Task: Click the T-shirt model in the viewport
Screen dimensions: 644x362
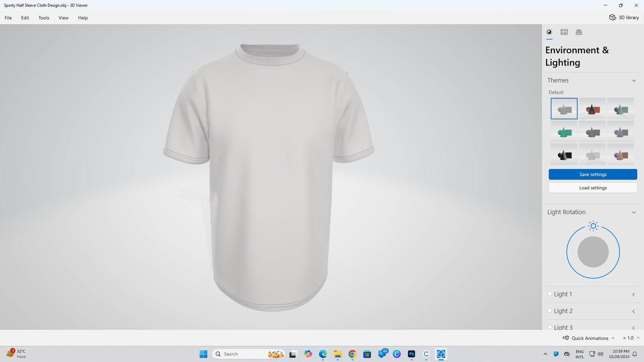Action: [x=269, y=177]
